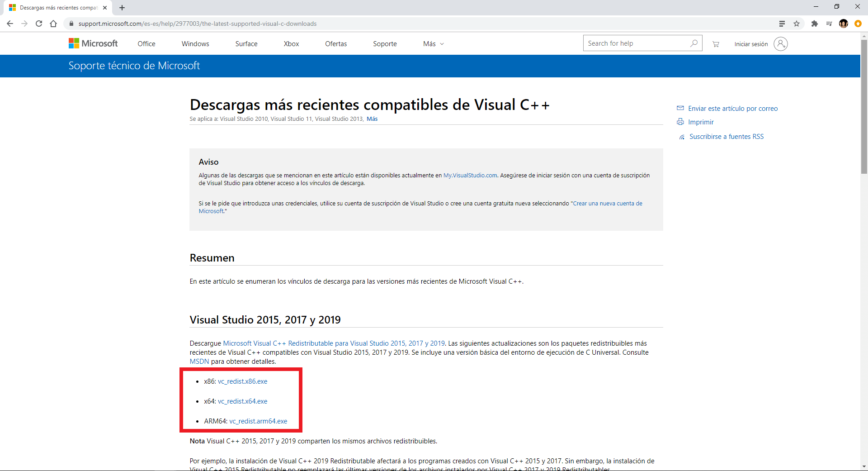Open the My.VisualStudio.com link
The height and width of the screenshot is (471, 868).
[x=470, y=176]
